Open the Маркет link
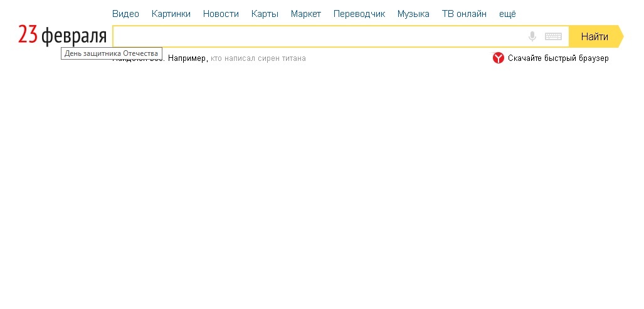 pos(306,14)
